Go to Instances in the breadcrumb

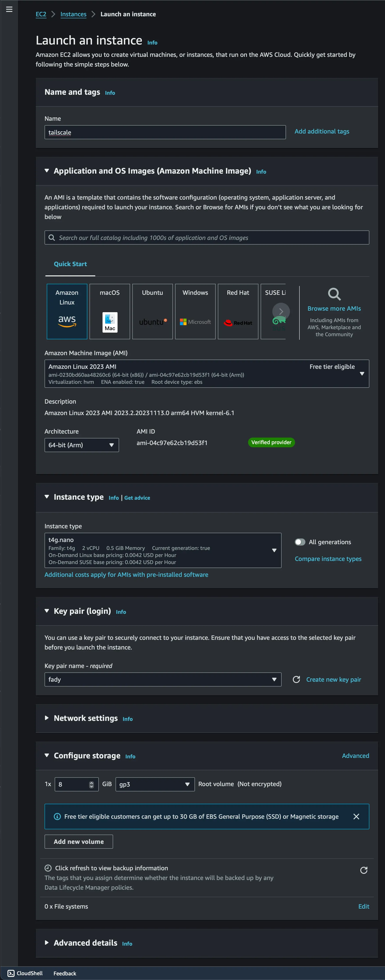(73, 14)
